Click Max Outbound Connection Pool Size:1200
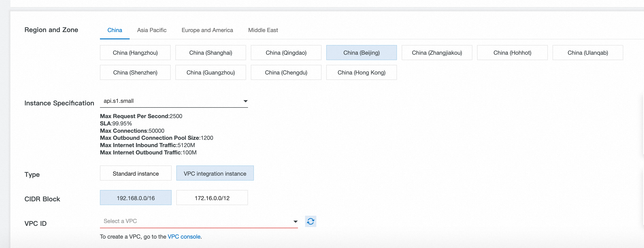The image size is (644, 248). point(157,138)
